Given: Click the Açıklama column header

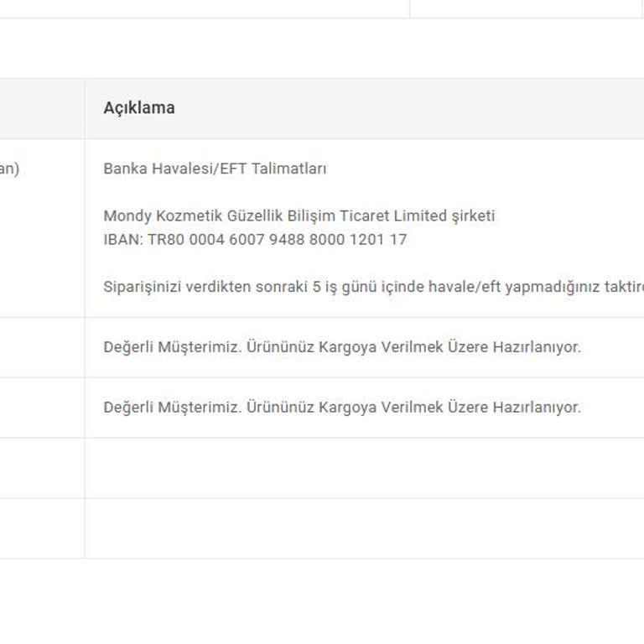Looking at the screenshot, I should [139, 108].
